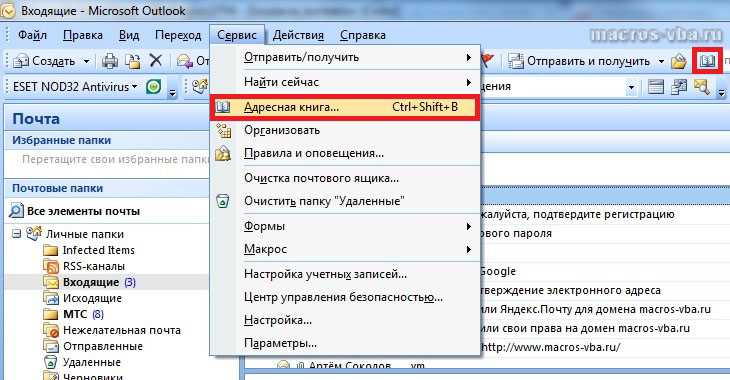
Task: Open Центр управления безопасностью item
Action: (345, 297)
